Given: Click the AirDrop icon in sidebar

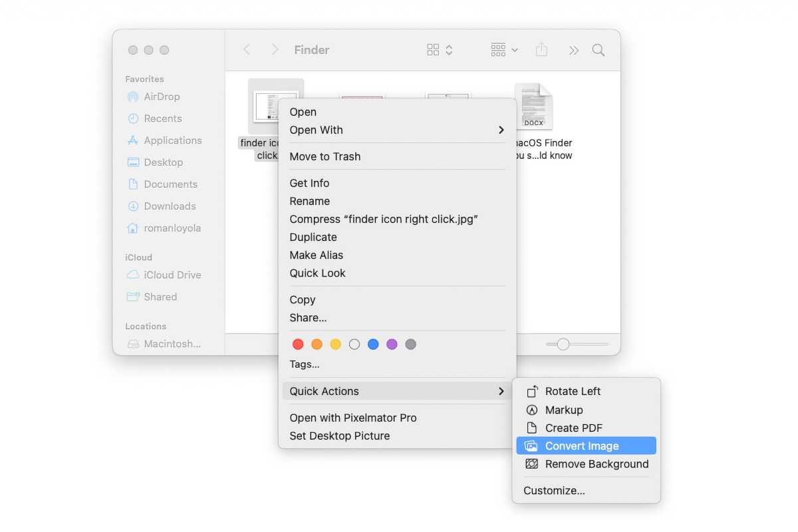Looking at the screenshot, I should [x=133, y=96].
